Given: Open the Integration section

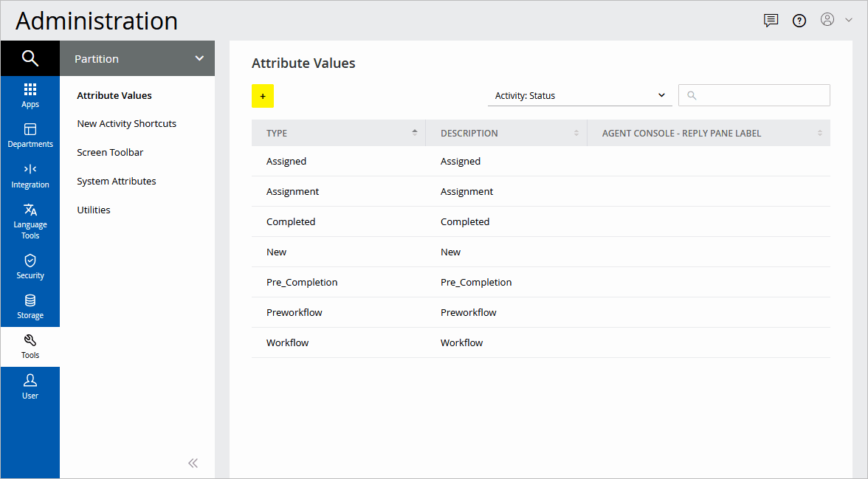Looking at the screenshot, I should coord(30,175).
